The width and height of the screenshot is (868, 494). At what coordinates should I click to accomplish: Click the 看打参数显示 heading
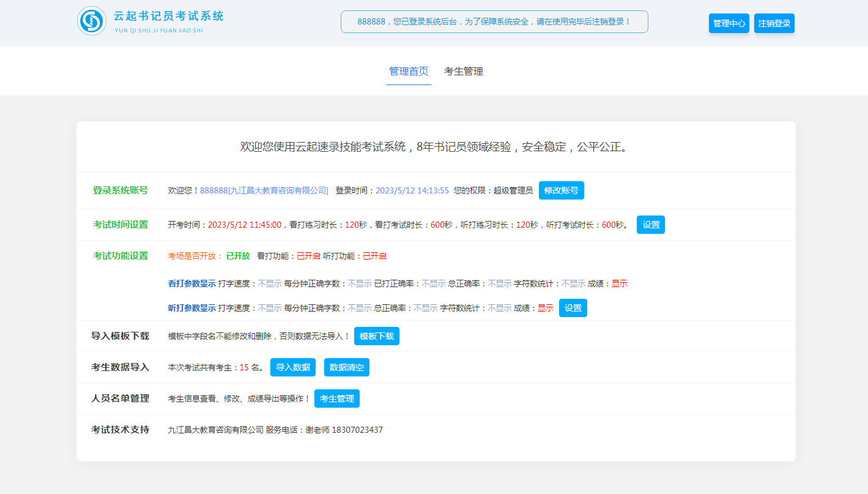tap(192, 283)
